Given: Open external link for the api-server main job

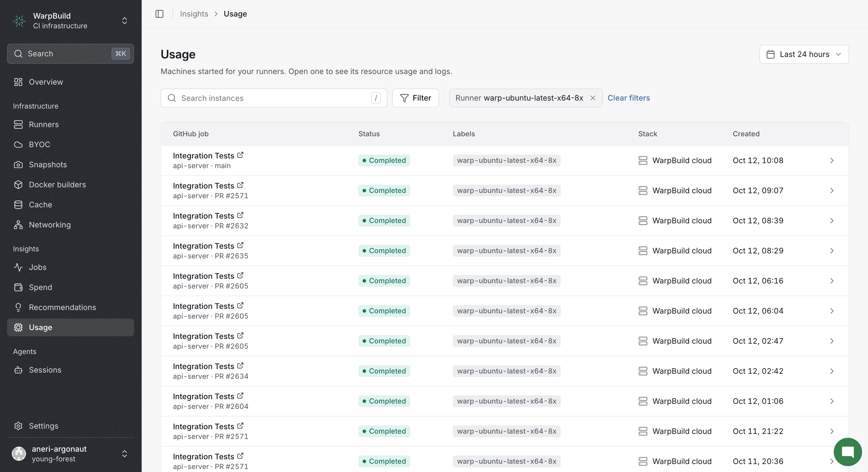Looking at the screenshot, I should coord(240,155).
